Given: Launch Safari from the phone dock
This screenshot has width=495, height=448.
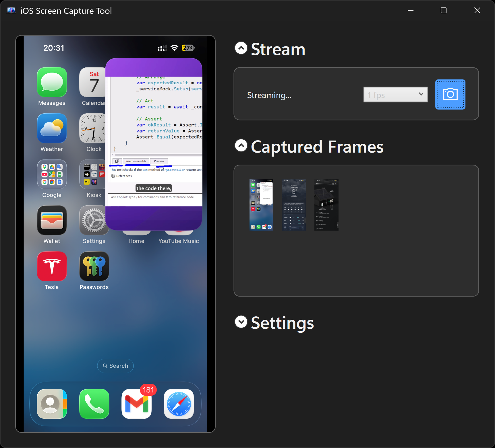Looking at the screenshot, I should click(x=179, y=404).
